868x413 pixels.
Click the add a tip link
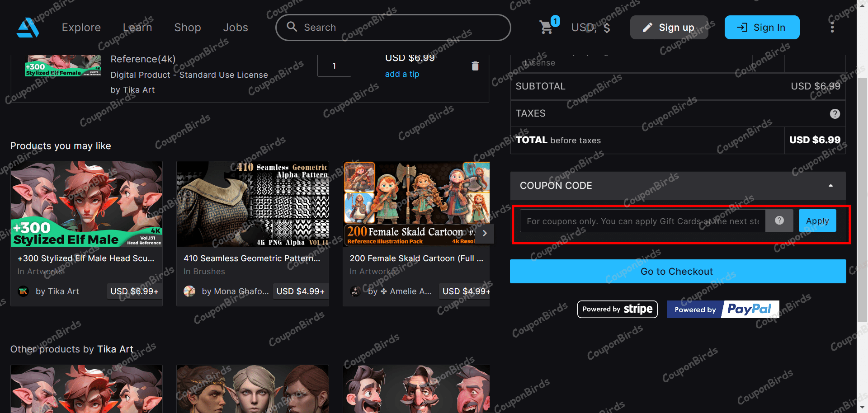pyautogui.click(x=402, y=74)
